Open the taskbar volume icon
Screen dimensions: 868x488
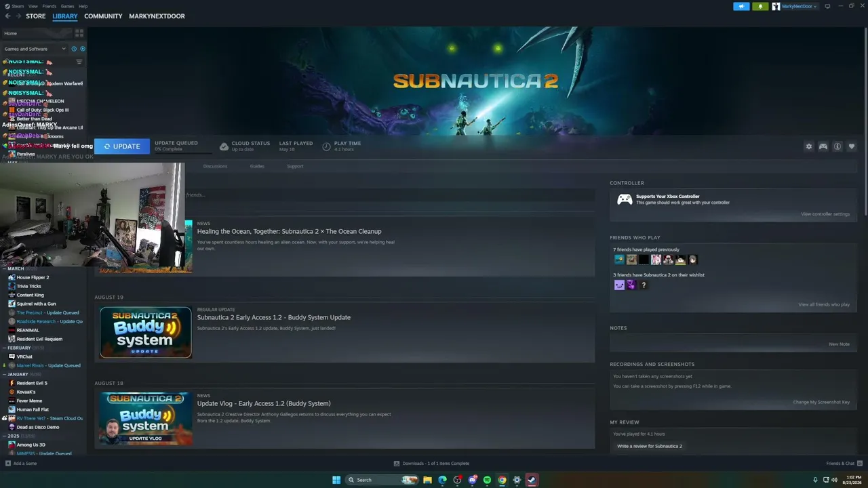pos(834,480)
